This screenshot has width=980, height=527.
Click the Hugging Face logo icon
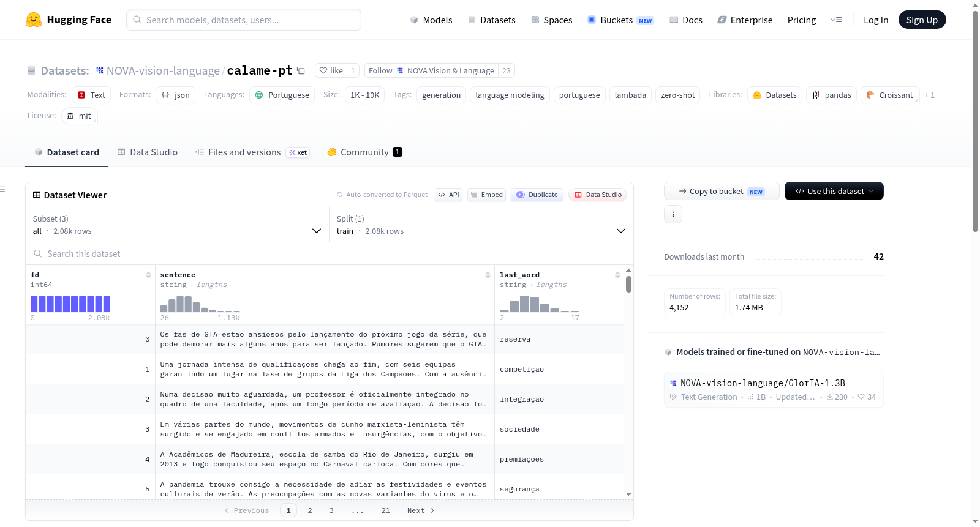click(34, 20)
